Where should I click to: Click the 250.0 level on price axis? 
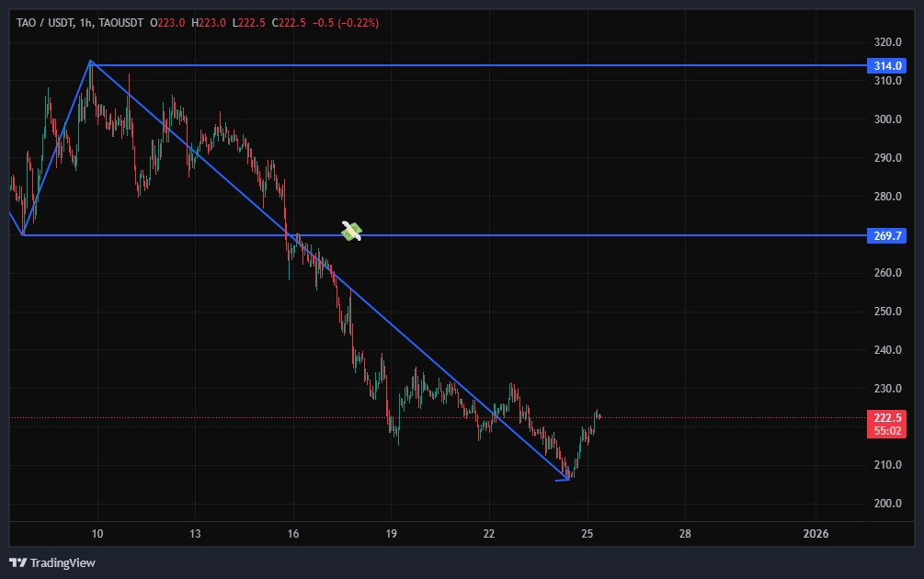coord(886,312)
